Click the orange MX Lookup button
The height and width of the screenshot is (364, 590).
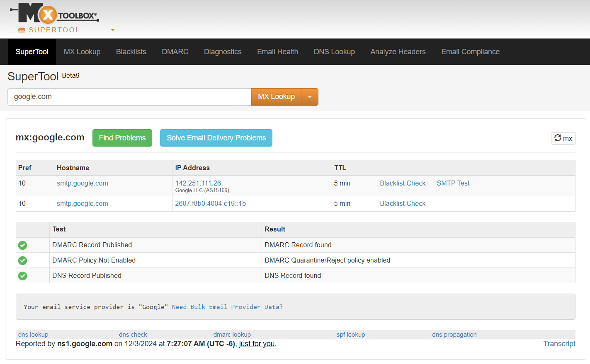coord(276,97)
